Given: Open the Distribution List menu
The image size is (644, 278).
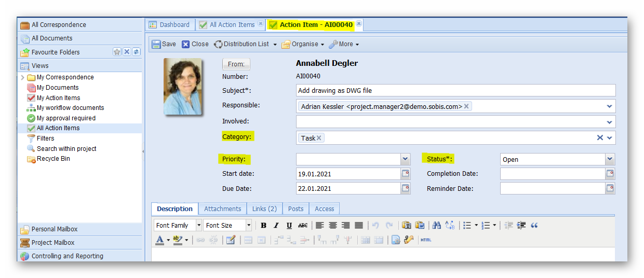Looking at the screenshot, I should pyautogui.click(x=245, y=45).
